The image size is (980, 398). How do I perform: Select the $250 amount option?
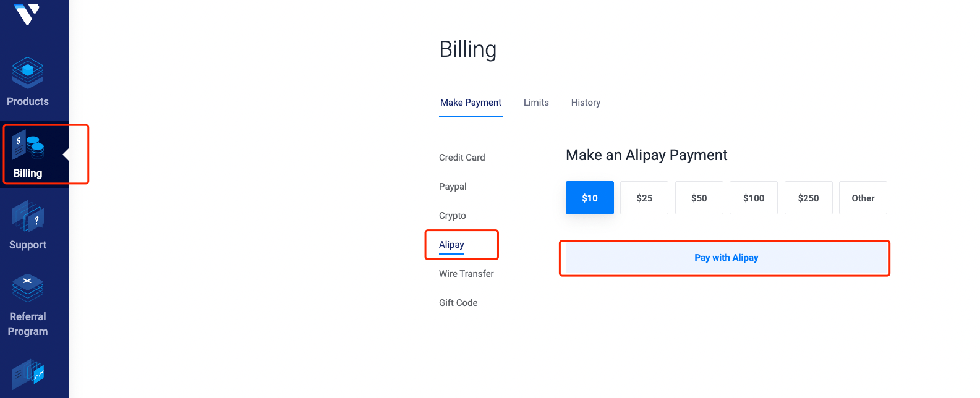point(809,198)
